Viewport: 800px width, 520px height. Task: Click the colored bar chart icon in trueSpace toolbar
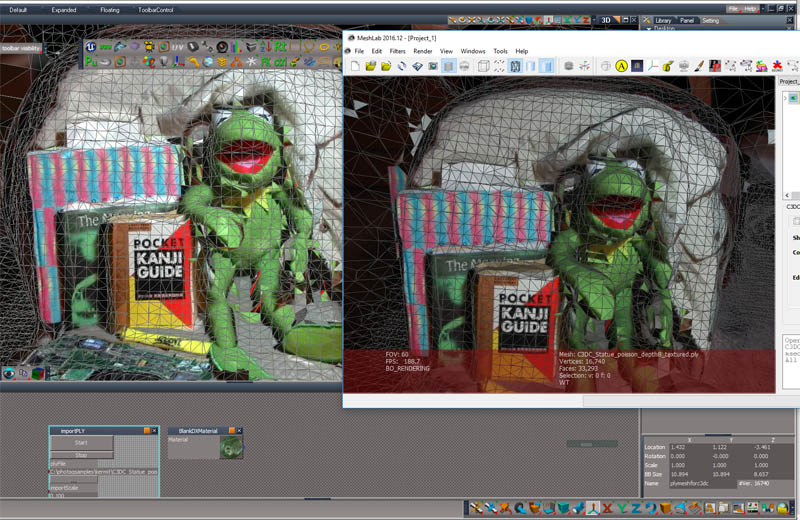point(236,47)
